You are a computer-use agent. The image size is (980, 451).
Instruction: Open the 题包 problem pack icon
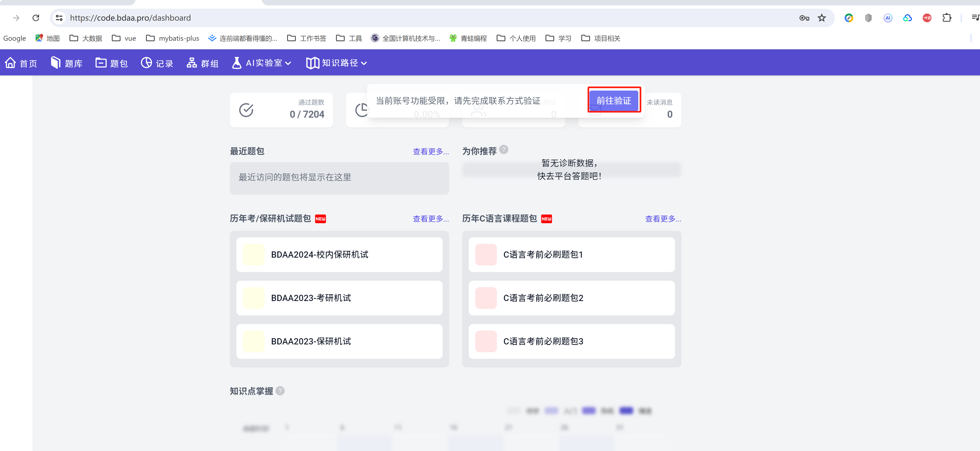101,63
